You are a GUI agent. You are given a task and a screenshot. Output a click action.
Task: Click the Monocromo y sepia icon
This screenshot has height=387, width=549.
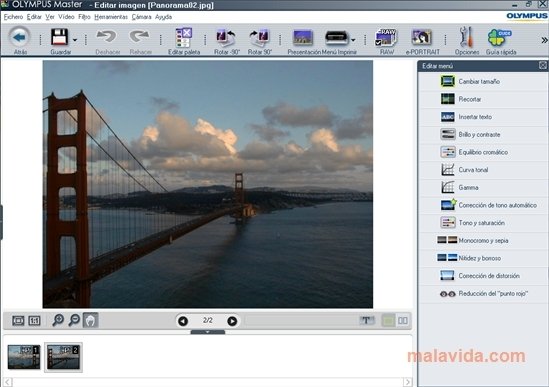click(x=447, y=240)
